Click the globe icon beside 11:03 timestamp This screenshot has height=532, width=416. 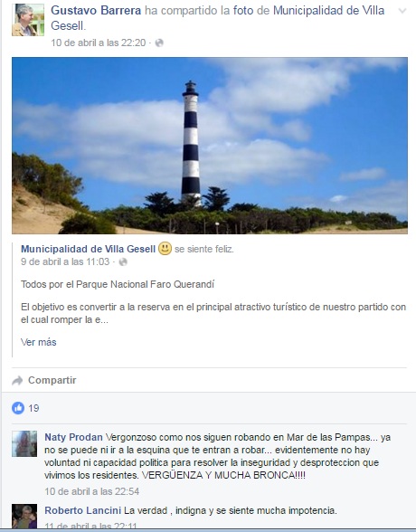point(123,262)
